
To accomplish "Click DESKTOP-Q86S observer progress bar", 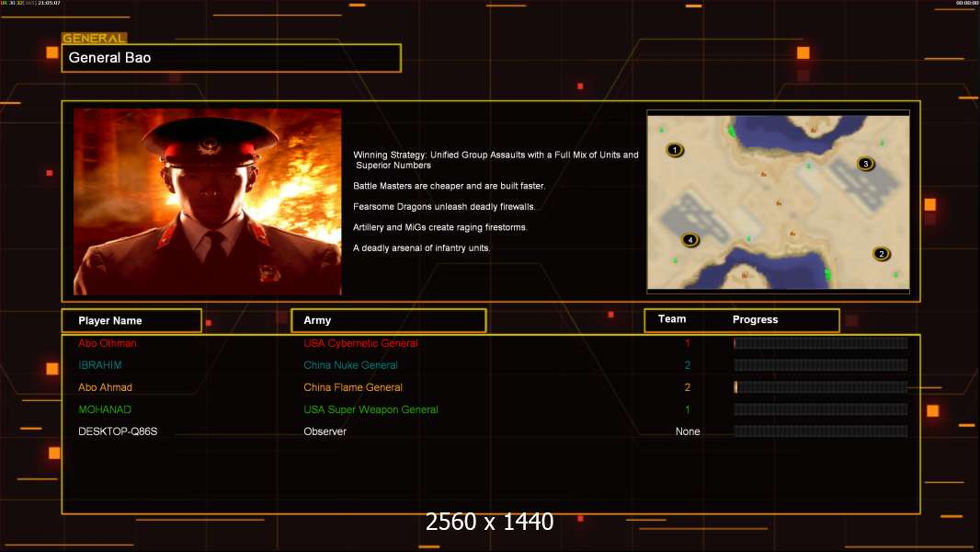I will pos(821,431).
